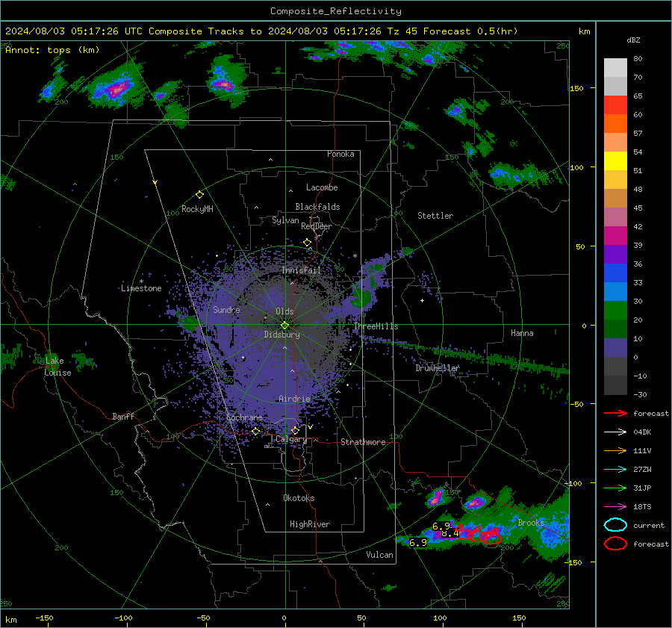Click the Okotoks city label
Viewport: 672px width, 628px height.
(299, 498)
